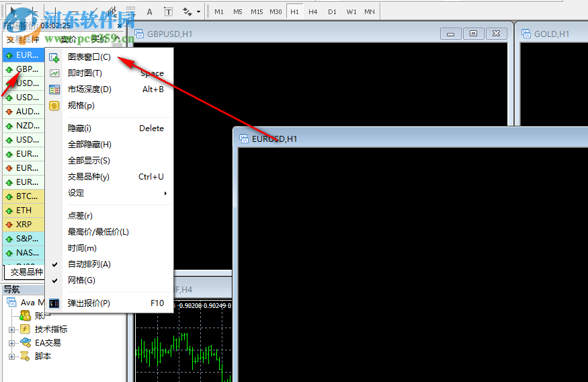Uncheck 网格(G) grid option
The image size is (588, 382).
click(109, 280)
